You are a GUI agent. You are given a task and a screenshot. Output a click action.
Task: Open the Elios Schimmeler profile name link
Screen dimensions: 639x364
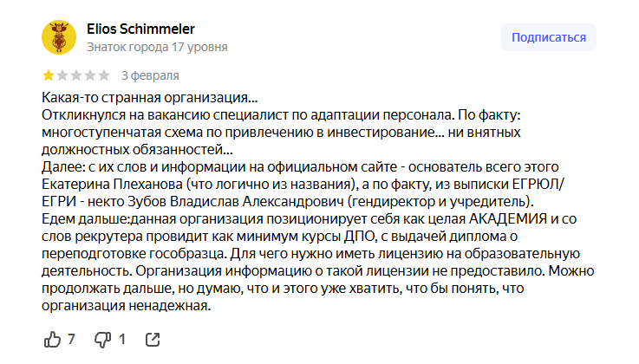coord(141,29)
